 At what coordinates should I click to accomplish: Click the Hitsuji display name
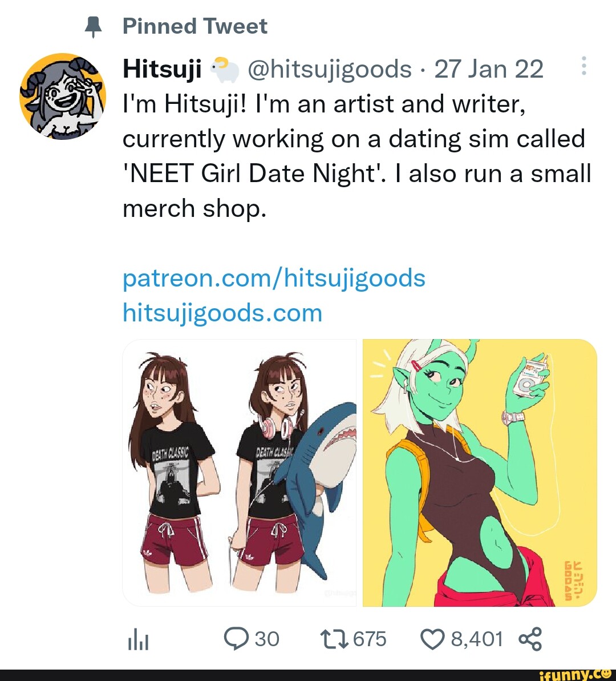coord(163,70)
